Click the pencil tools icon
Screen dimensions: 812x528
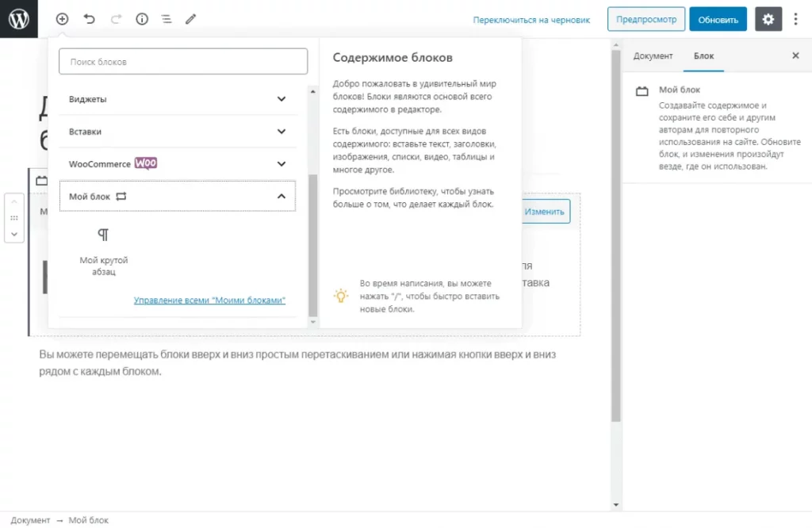(x=190, y=19)
